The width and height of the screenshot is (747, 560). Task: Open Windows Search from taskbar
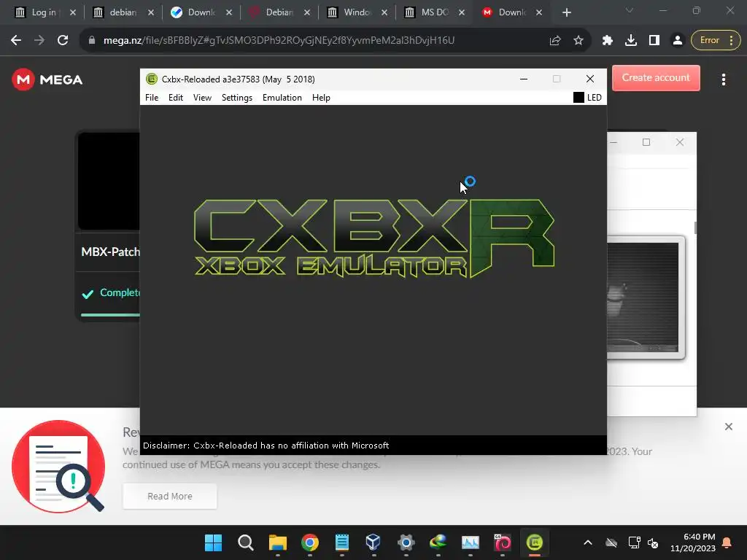pyautogui.click(x=245, y=542)
